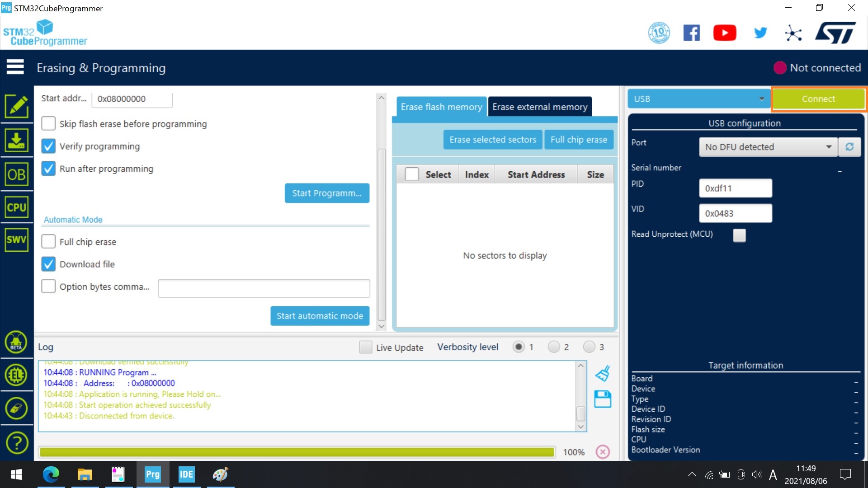The width and height of the screenshot is (868, 488).
Task: Toggle Live Update checkbox
Action: tap(366, 347)
